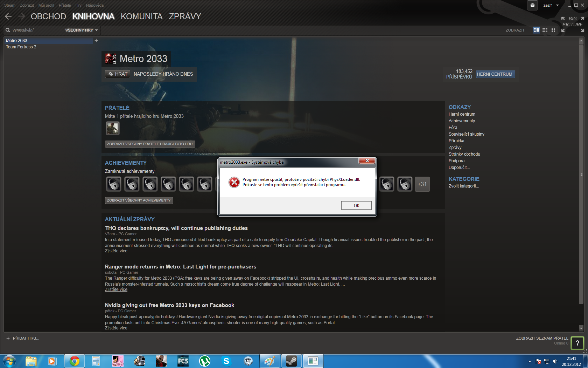Open the friend's avatar playing Metro 2033
This screenshot has width=588, height=368.
pyautogui.click(x=113, y=128)
